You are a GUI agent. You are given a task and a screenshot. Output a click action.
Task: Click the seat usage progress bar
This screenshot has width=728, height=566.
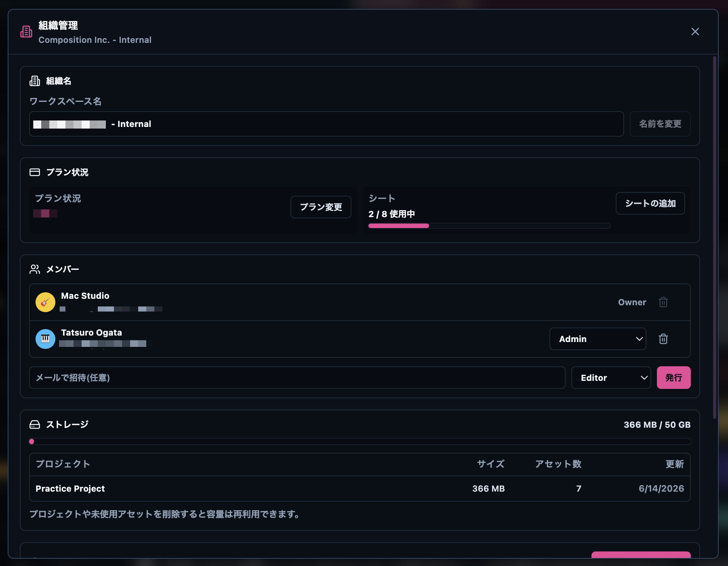coord(489,226)
